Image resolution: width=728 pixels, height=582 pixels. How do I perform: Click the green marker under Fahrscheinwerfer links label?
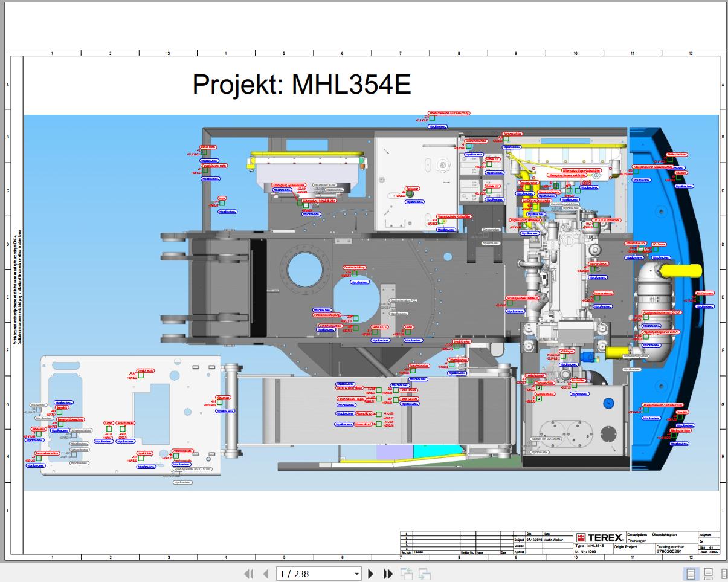coord(39,458)
